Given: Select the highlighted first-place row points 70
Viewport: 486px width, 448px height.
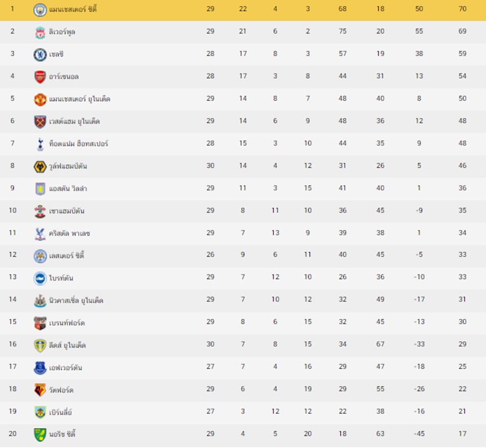Looking at the screenshot, I should 463,9.
